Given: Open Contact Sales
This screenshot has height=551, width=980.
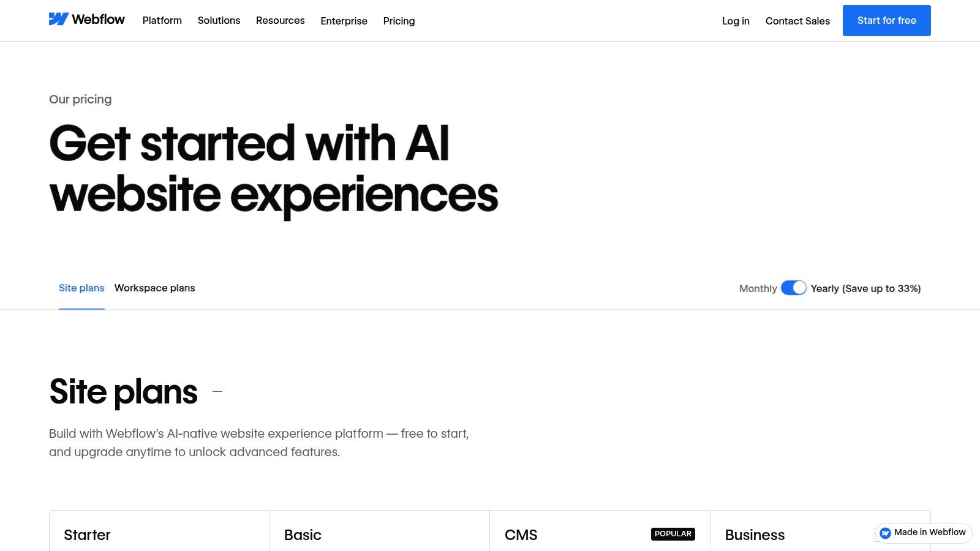Looking at the screenshot, I should (x=797, y=21).
